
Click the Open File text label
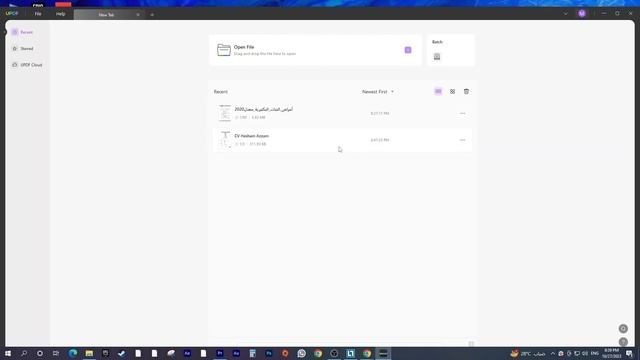(244, 47)
